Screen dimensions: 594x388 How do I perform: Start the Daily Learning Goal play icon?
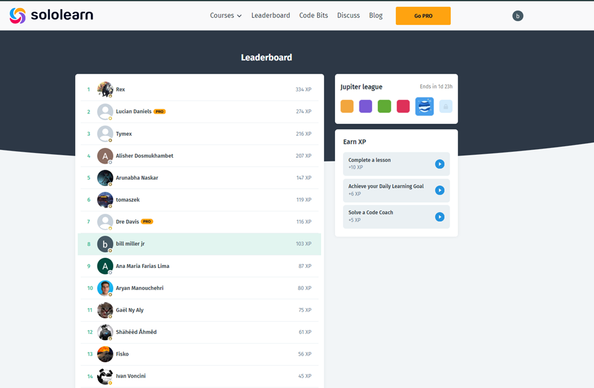(x=439, y=190)
